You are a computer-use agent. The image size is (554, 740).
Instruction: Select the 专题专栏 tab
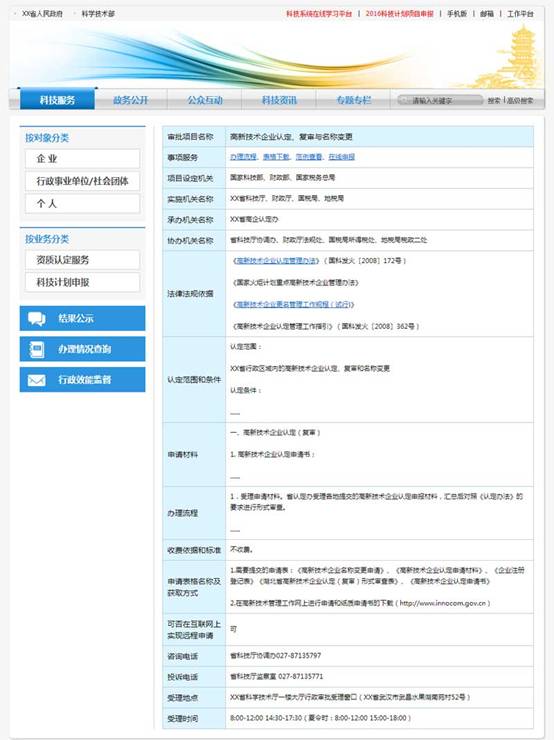[353, 100]
